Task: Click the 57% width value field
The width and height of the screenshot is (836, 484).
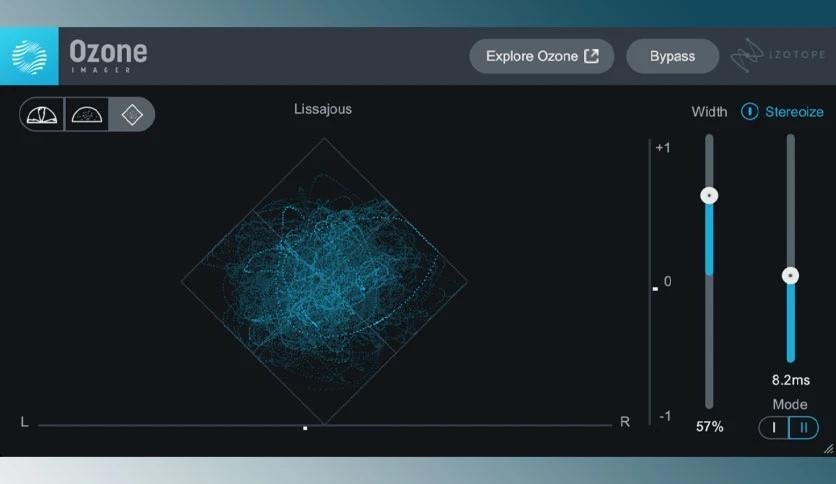Action: coord(709,427)
